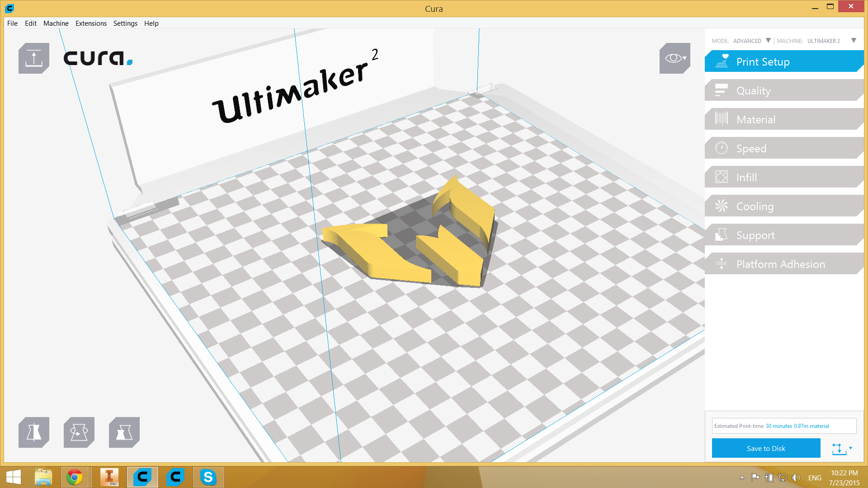Click the Save to Disk button
Image resolution: width=868 pixels, height=488 pixels.
point(766,448)
